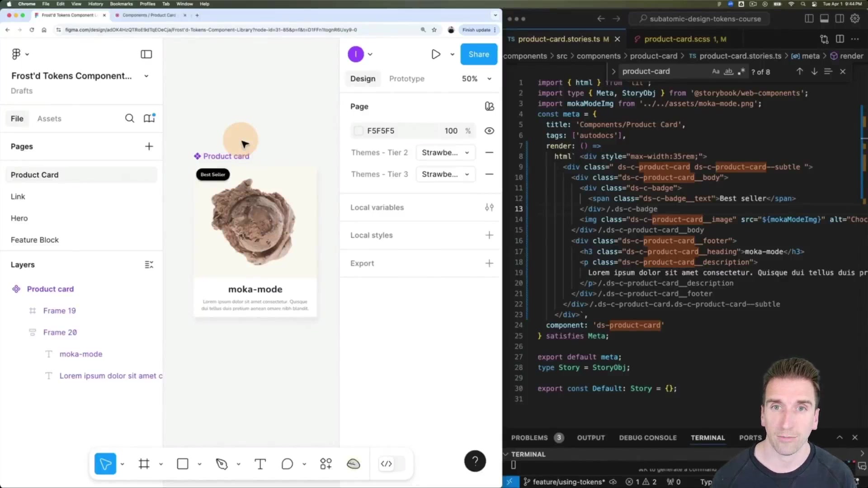Open the Figma main menu logo
The width and height of the screenshot is (868, 488).
coord(16,54)
